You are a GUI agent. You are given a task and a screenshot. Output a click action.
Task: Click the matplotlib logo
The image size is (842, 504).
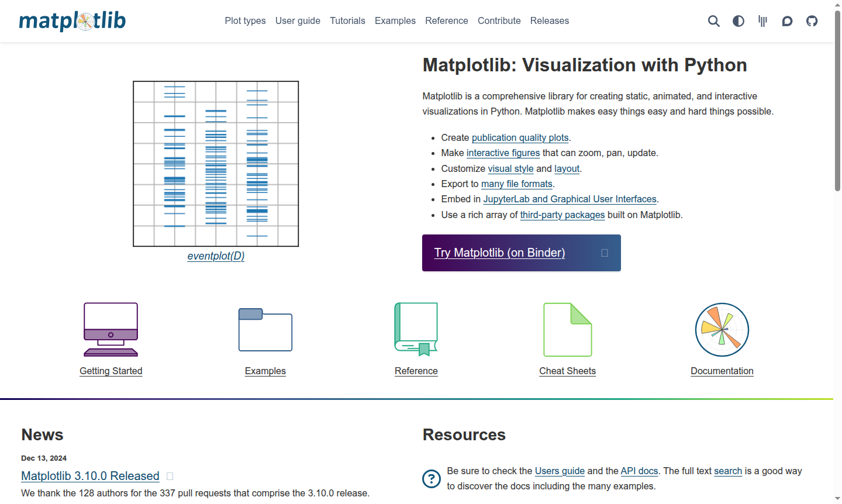(x=72, y=20)
